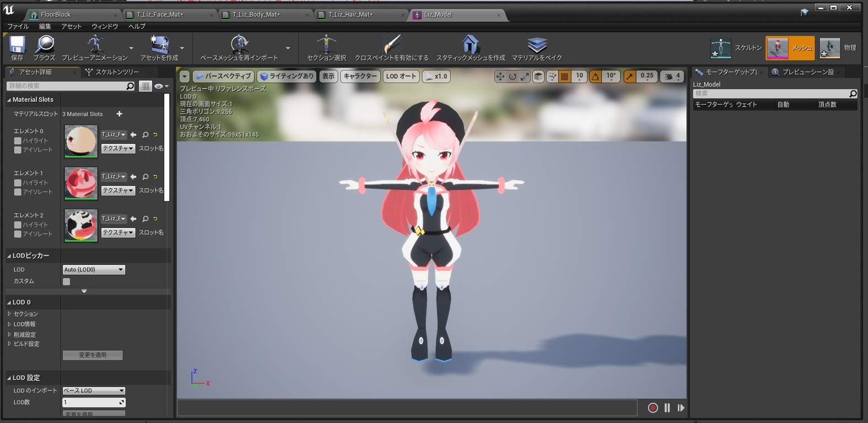The height and width of the screenshot is (423, 868).
Task: Select the translate gizmo in the viewport toolbar
Action: click(x=500, y=77)
